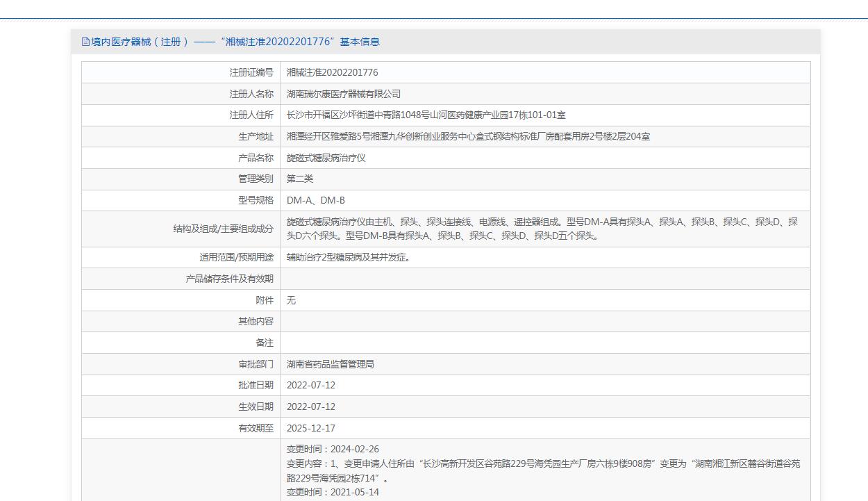Click the 注册证编号 label cell

(181, 72)
